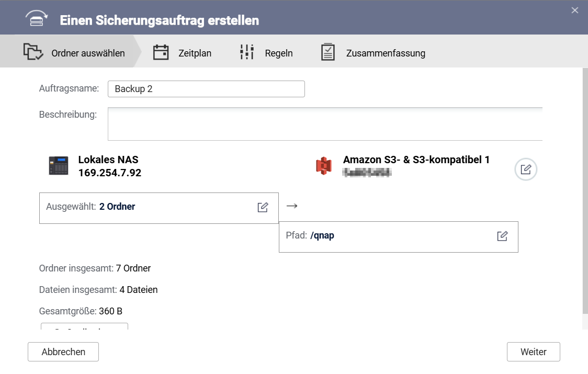Cancel with the Abbrechen button
This screenshot has height=374, width=588.
click(x=63, y=352)
